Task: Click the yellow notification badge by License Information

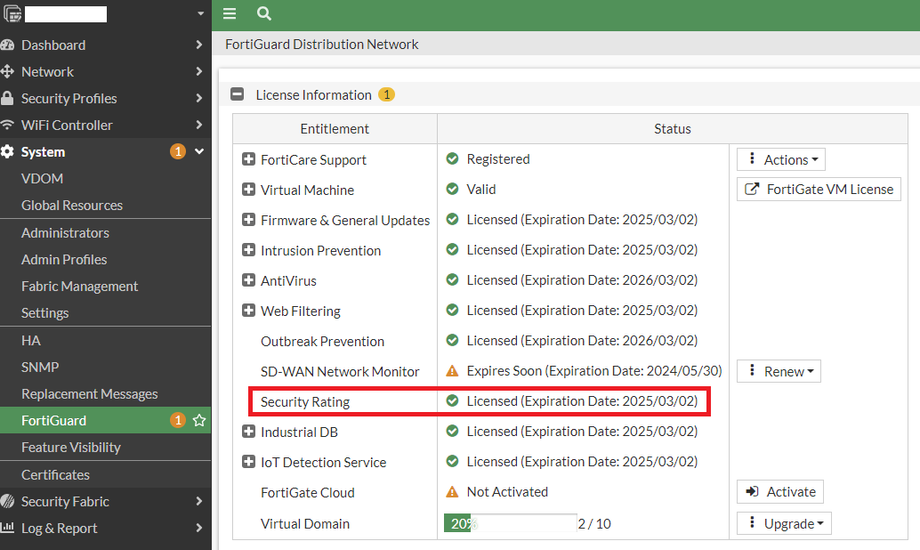Action: [x=386, y=95]
